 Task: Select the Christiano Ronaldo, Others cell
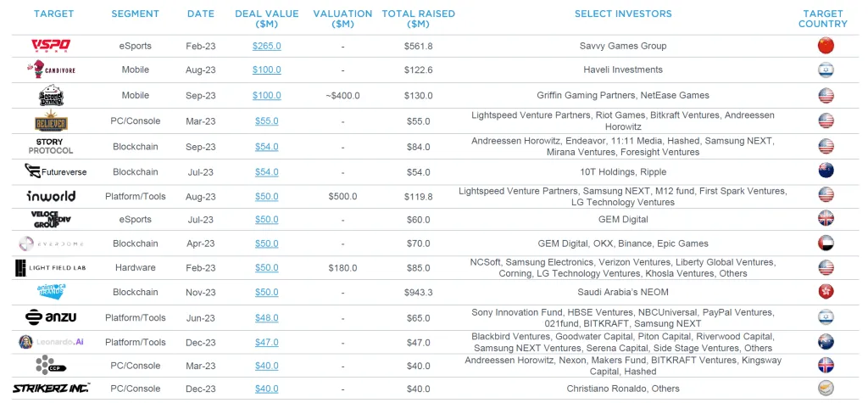click(623, 389)
